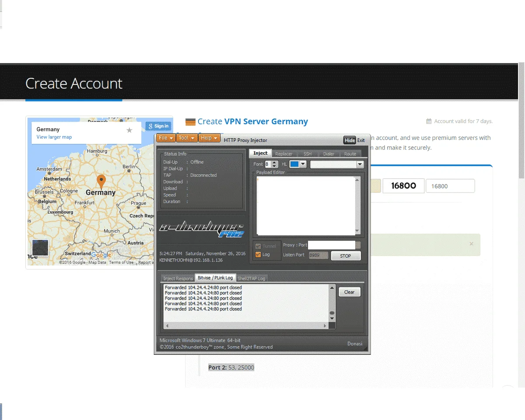This screenshot has height=420, width=525.
Task: Click the Google Sign in button on the map
Action: 158,126
